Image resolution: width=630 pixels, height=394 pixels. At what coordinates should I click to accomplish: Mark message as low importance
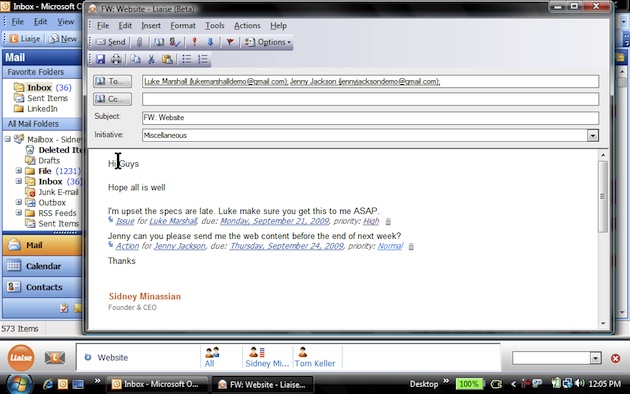click(210, 42)
